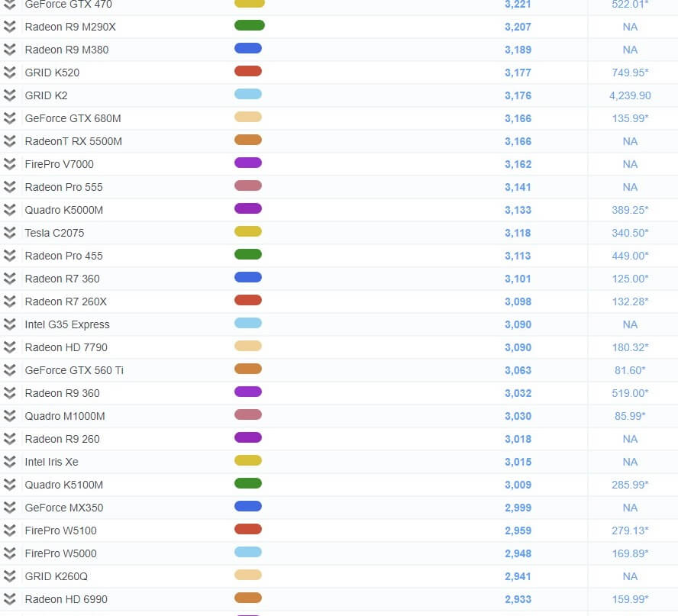
Task: Click score 3,113 for Radeon Pro 455
Action: [x=518, y=256]
